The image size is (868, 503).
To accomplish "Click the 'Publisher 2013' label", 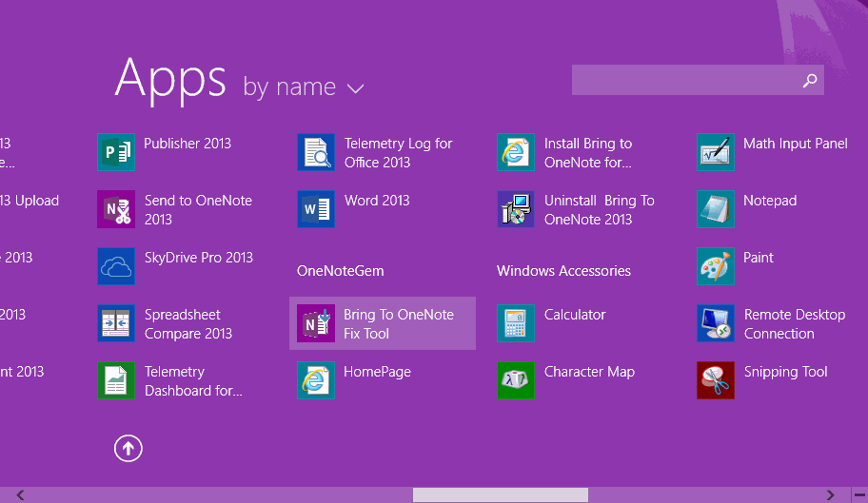I will (187, 144).
